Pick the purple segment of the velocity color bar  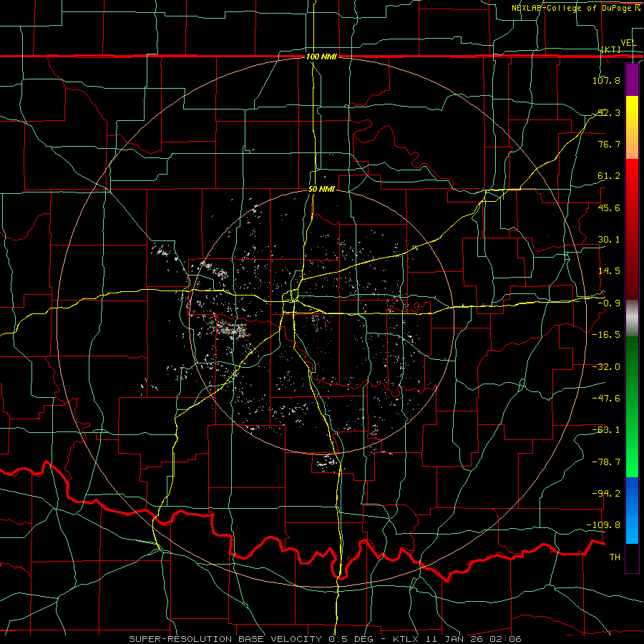[632, 79]
